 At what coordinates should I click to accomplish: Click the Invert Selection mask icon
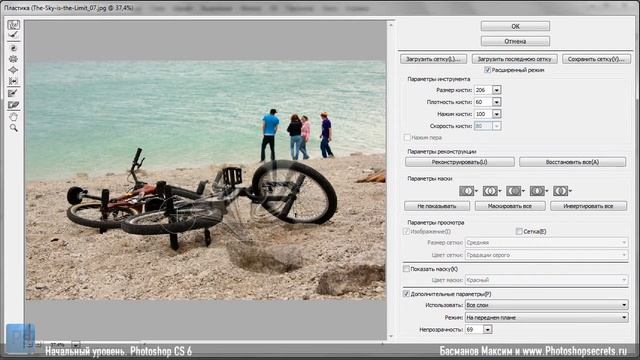coord(561,191)
